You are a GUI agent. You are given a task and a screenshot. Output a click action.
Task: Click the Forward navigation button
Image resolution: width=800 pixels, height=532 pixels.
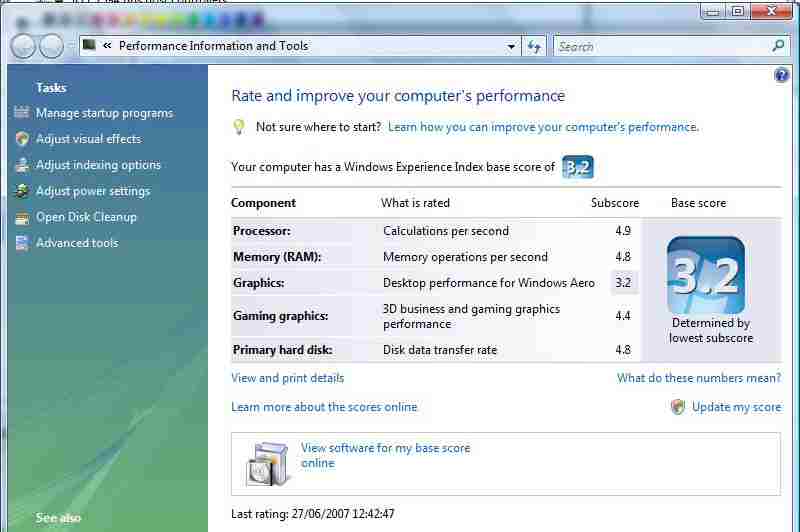(x=52, y=46)
